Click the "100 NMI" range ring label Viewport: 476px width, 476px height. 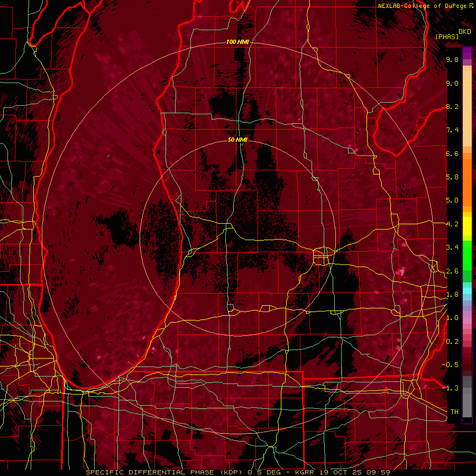237,42
